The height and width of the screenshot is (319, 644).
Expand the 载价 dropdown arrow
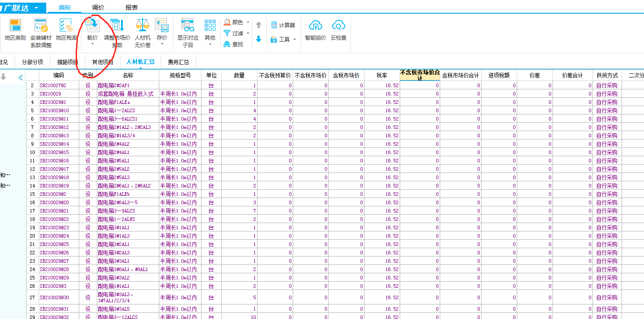pos(92,44)
